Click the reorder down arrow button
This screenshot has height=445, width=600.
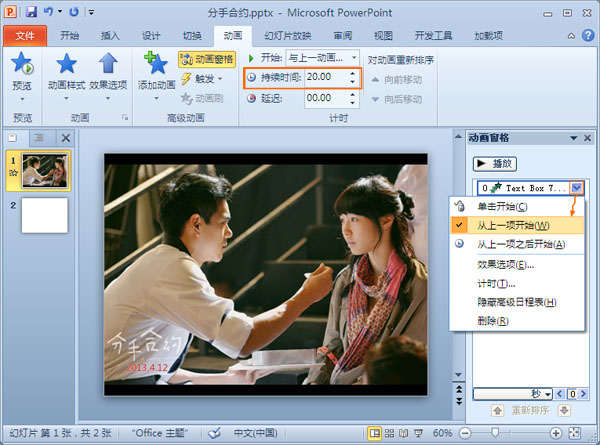coord(564,411)
